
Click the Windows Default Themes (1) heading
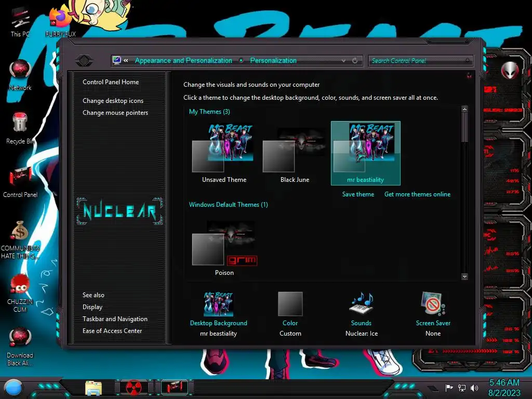[x=229, y=205]
